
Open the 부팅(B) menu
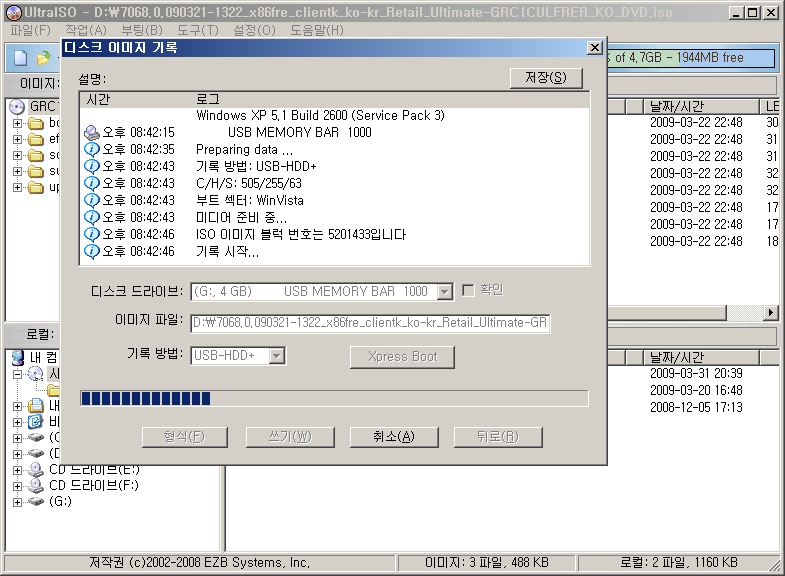[x=142, y=31]
